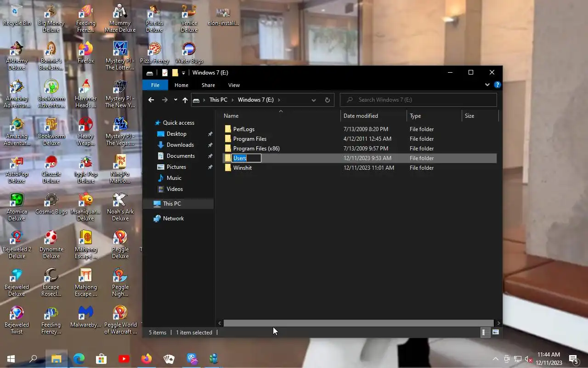This screenshot has width=588, height=368.
Task: Click the horizontal scrollbar in file list
Action: pos(358,323)
